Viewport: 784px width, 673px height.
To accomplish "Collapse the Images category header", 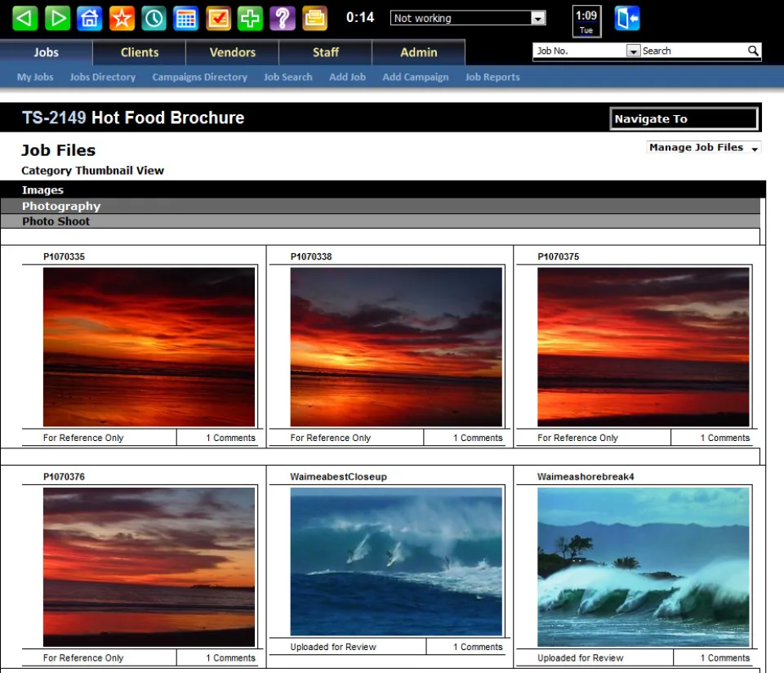I will 382,189.
